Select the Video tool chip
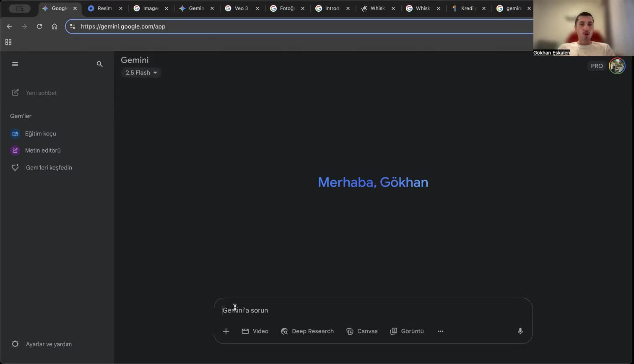The image size is (634, 364). (x=255, y=331)
